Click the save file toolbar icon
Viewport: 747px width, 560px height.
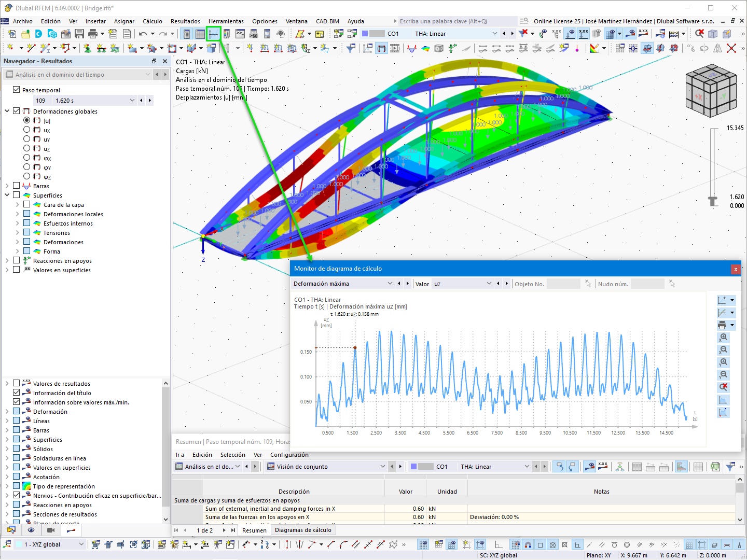79,34
